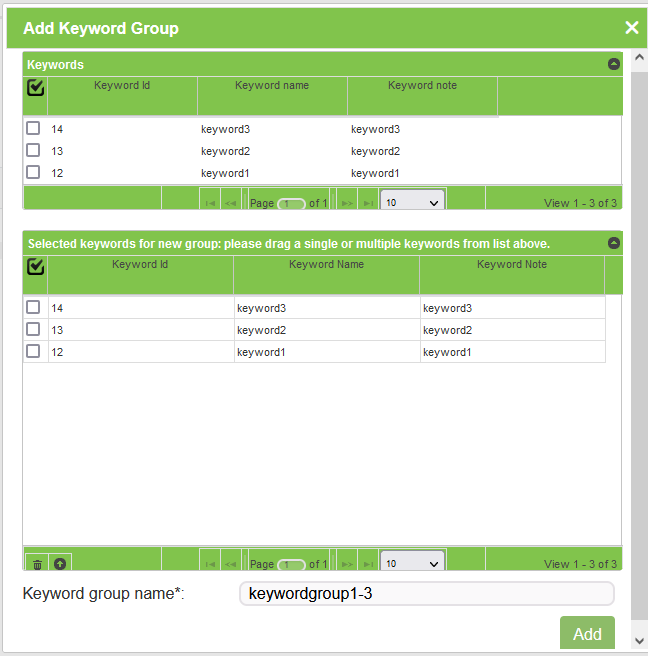Screen dimensions: 648x656
Task: Click previous page icon in selected keywords pager
Action: pyautogui.click(x=230, y=564)
